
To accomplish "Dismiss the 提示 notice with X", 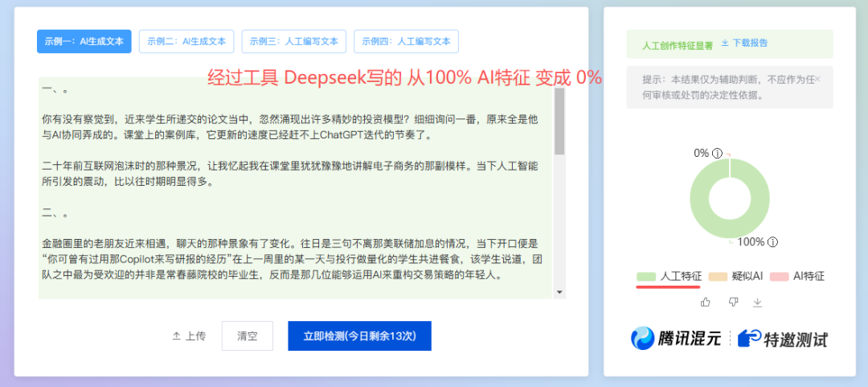I will pos(817,79).
